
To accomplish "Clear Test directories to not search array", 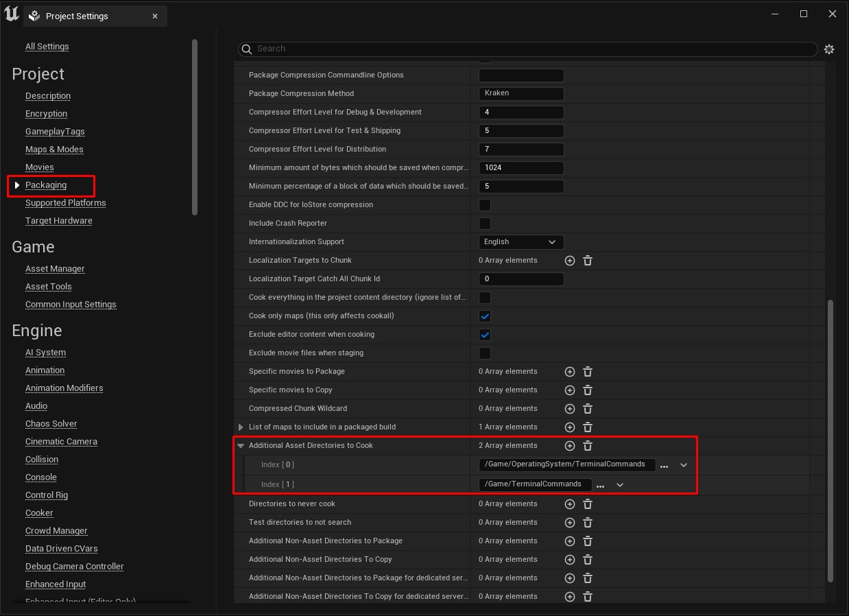I will pyautogui.click(x=588, y=523).
